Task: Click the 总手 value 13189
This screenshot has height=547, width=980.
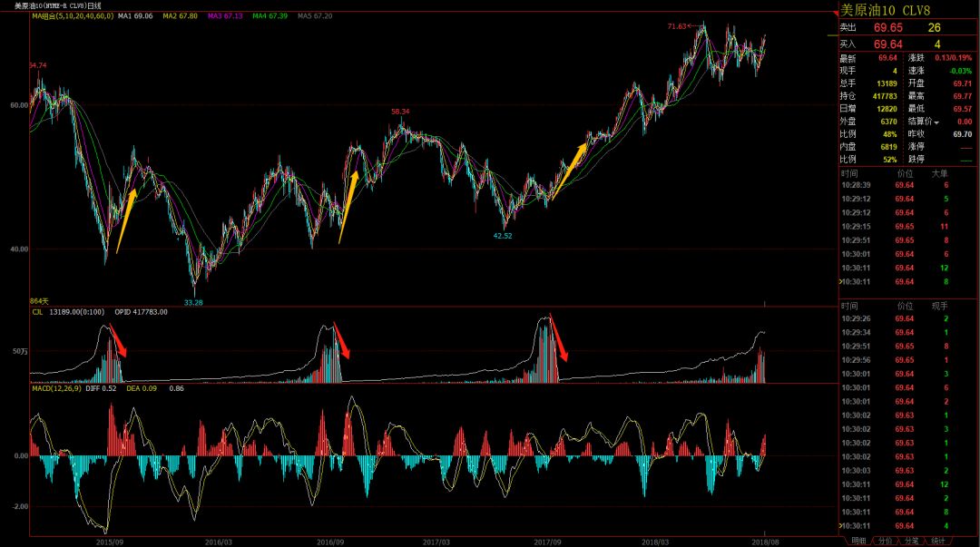Action: coord(887,83)
